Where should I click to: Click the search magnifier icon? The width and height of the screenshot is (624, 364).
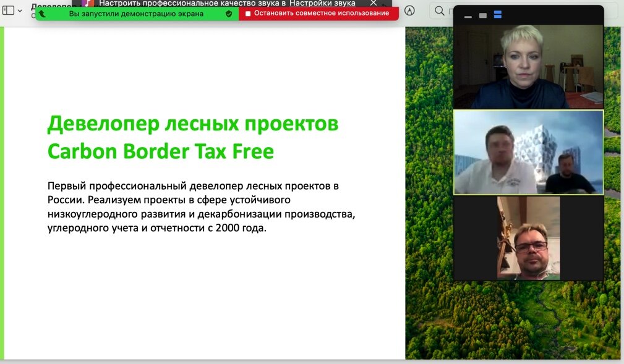pyautogui.click(x=439, y=11)
